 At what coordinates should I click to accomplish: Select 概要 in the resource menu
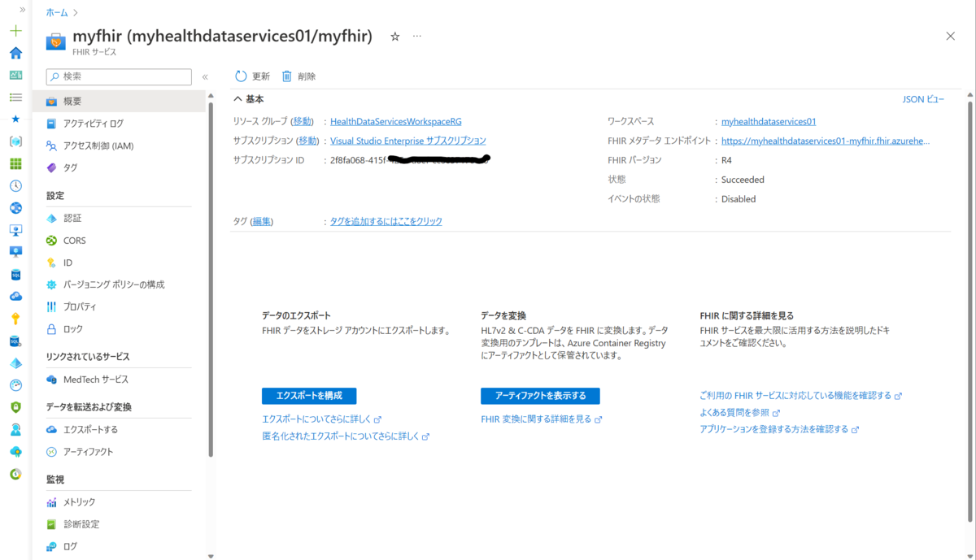119,102
